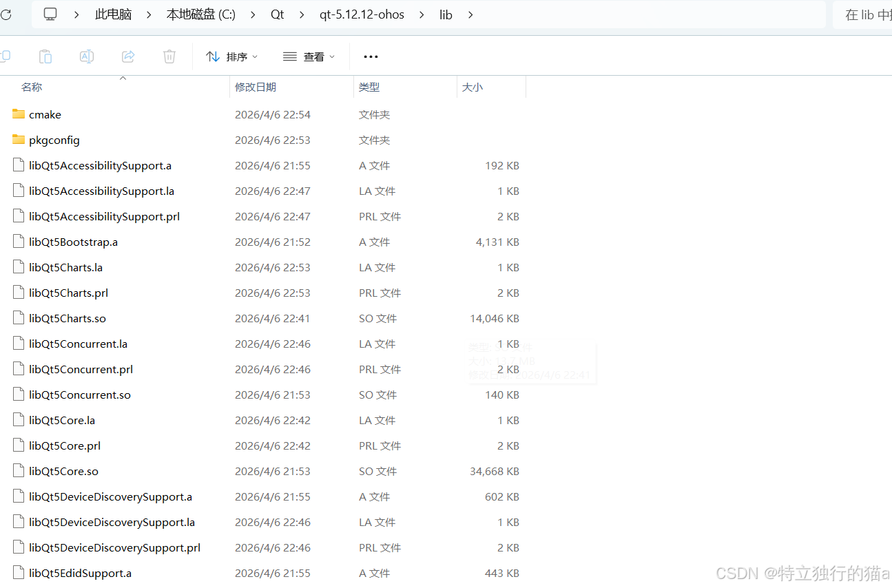This screenshot has width=892, height=588.
Task: Click the 文件夹 type cell of pkgconfig
Action: (375, 140)
